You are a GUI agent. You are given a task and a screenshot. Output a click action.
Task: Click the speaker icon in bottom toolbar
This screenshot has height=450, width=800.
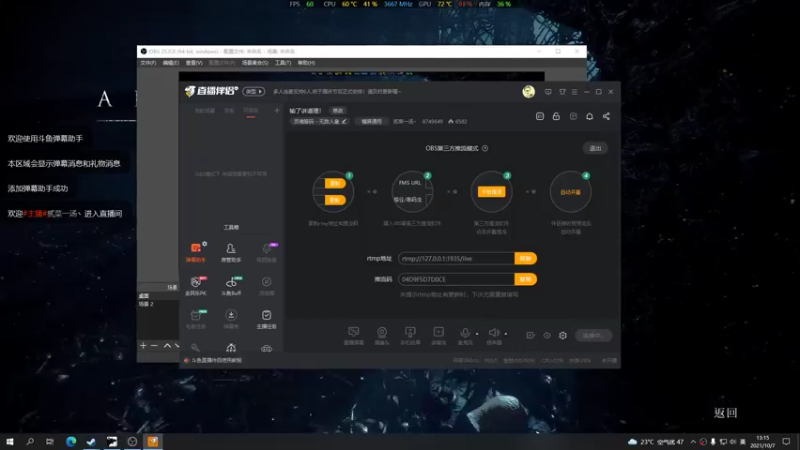(x=493, y=334)
